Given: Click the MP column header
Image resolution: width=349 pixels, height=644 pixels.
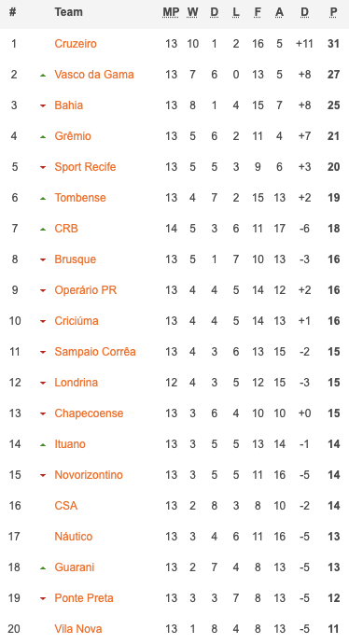Looking at the screenshot, I should (x=171, y=12).
